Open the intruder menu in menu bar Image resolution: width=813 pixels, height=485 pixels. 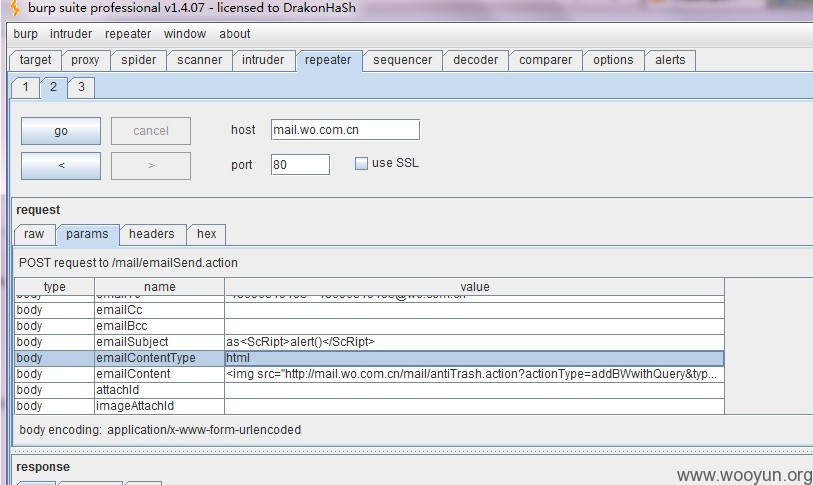point(71,34)
